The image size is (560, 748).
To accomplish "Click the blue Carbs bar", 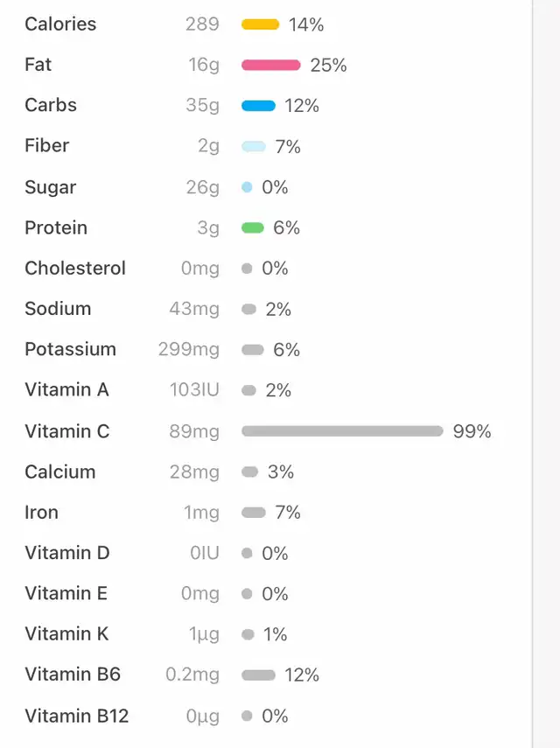I will (x=258, y=106).
